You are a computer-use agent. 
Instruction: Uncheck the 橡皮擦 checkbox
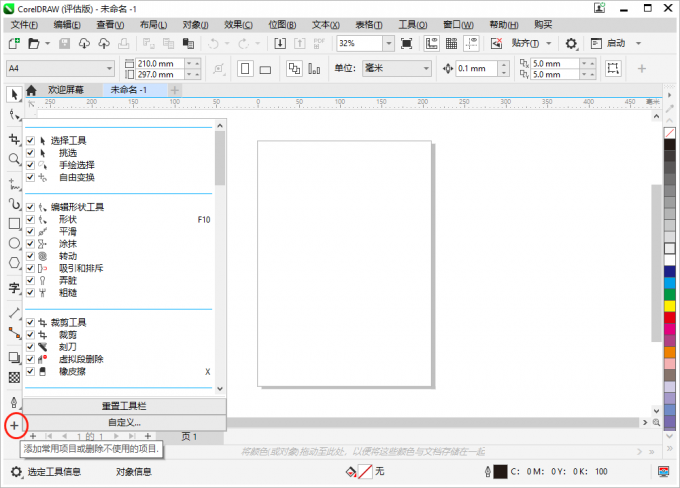pyautogui.click(x=30, y=371)
